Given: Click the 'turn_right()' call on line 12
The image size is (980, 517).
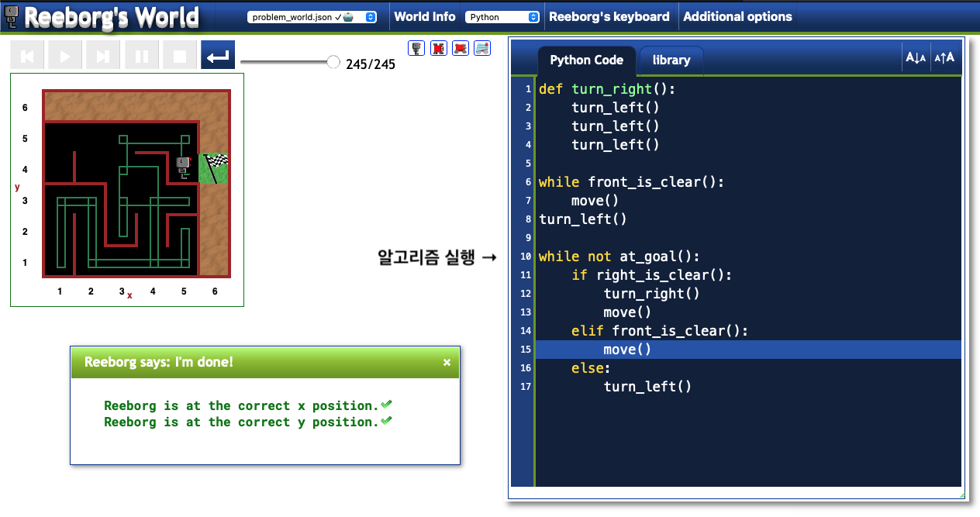Looking at the screenshot, I should [x=652, y=294].
